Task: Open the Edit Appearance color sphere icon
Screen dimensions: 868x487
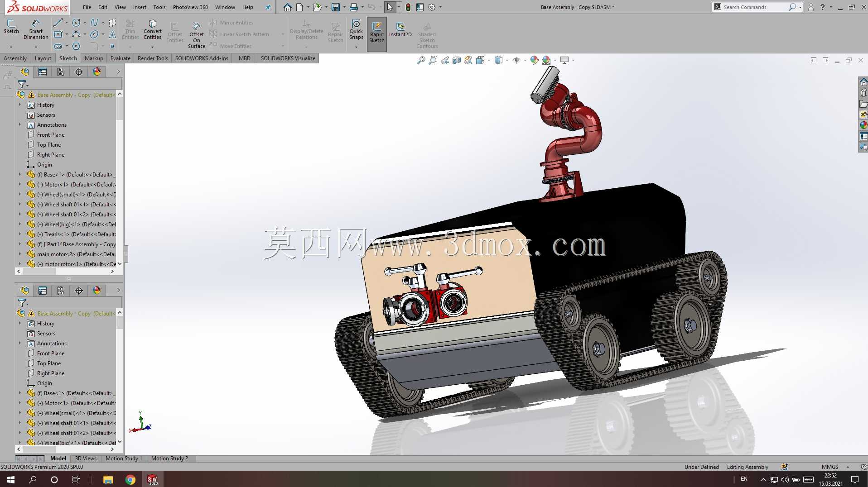Action: pos(534,60)
